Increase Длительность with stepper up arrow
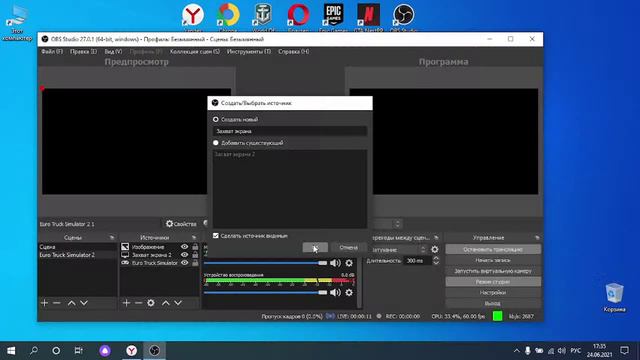The image size is (640, 360). pyautogui.click(x=436, y=258)
